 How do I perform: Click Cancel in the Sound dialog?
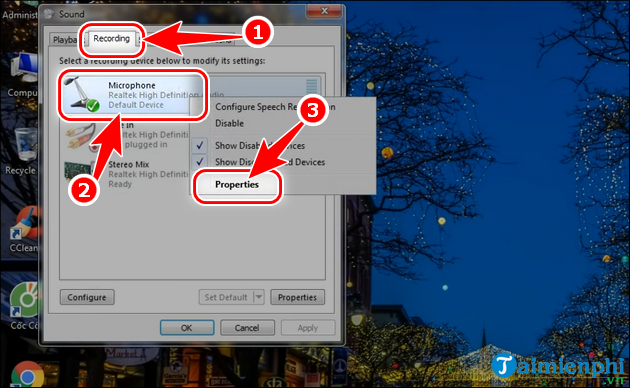click(x=247, y=328)
